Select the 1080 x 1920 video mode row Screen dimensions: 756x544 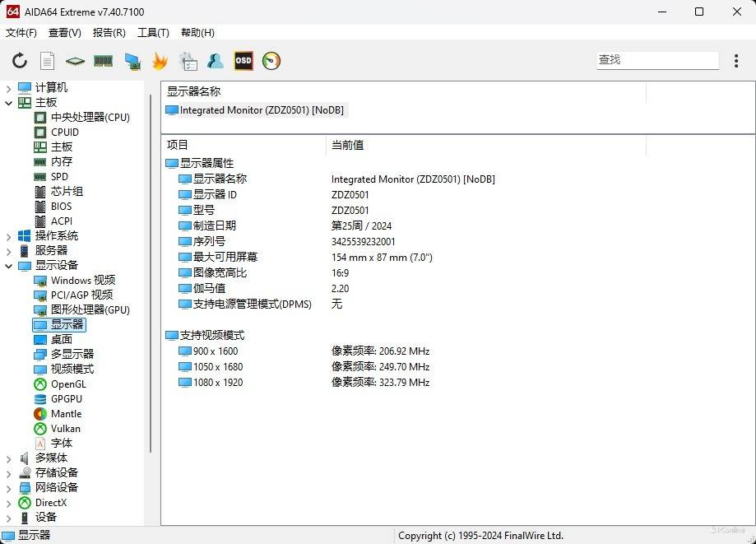217,383
